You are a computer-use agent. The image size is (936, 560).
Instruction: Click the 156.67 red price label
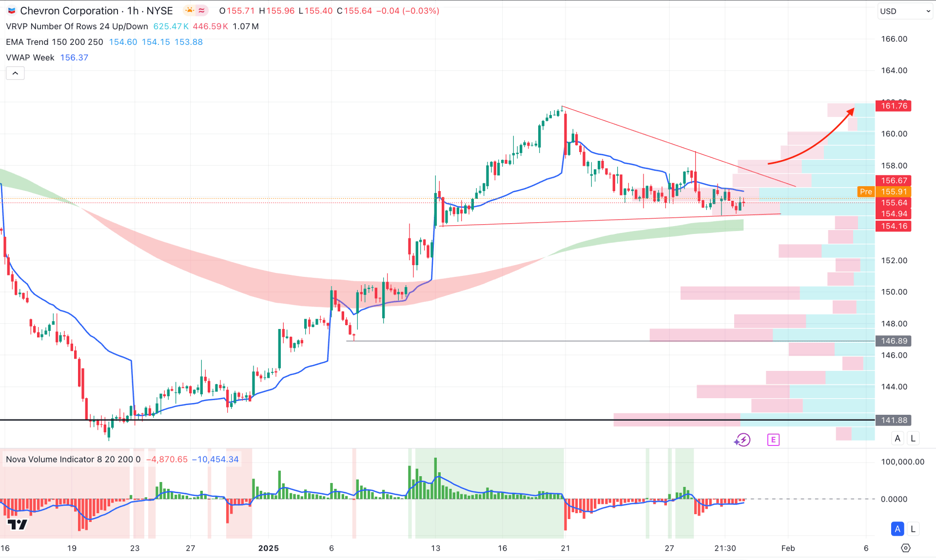[x=894, y=180]
